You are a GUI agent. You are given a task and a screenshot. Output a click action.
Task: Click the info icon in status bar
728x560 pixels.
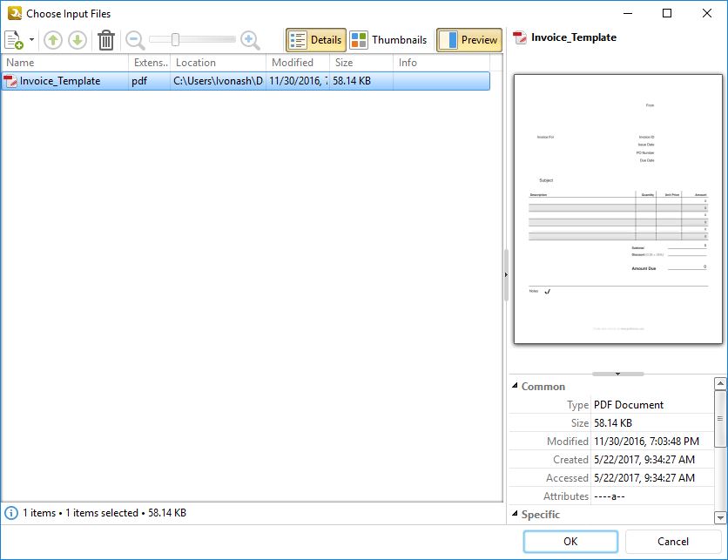click(x=12, y=513)
